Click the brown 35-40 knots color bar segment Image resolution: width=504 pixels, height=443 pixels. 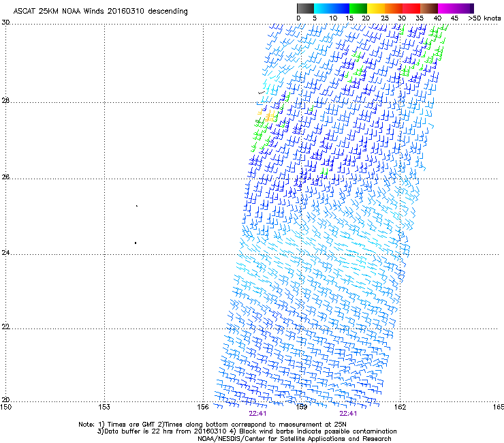pyautogui.click(x=429, y=8)
